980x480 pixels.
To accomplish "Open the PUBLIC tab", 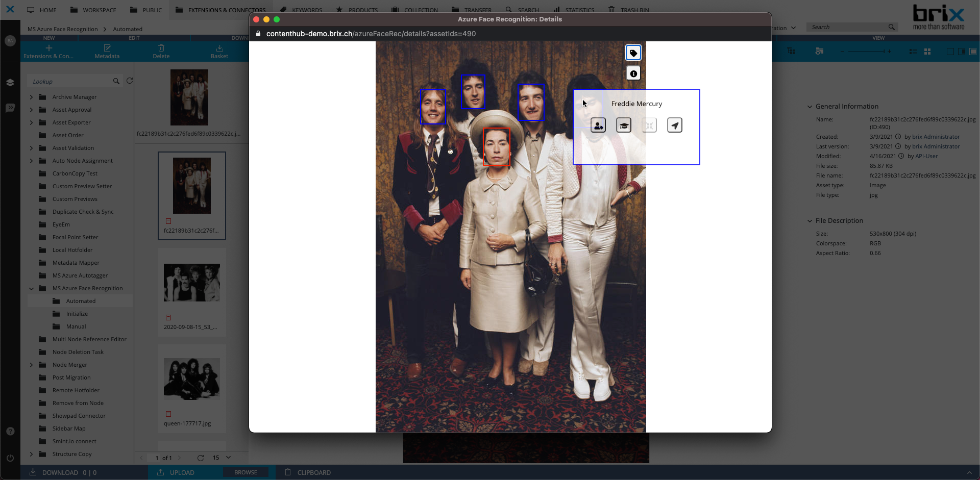I will coord(146,10).
